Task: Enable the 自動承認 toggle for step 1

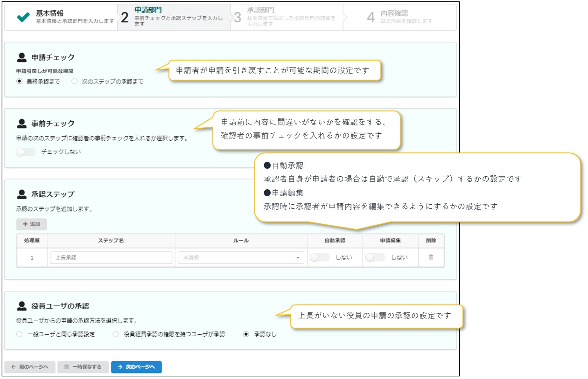Action: click(320, 257)
